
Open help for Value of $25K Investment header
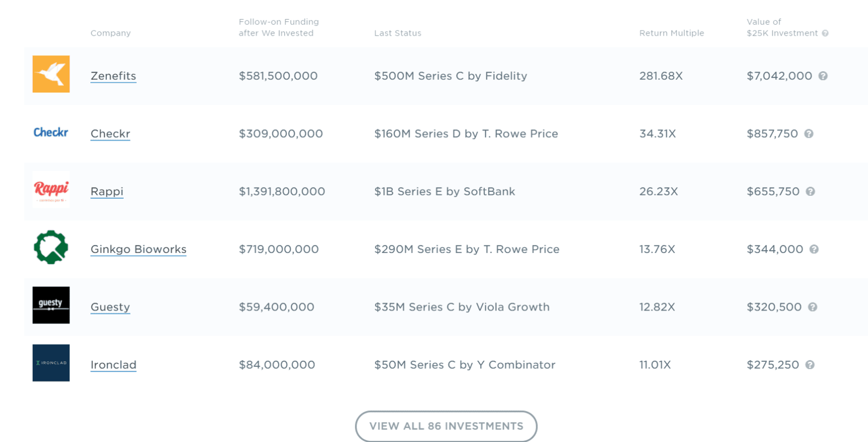(826, 33)
